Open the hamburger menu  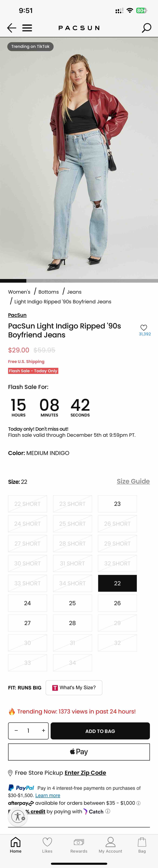pos(27,28)
